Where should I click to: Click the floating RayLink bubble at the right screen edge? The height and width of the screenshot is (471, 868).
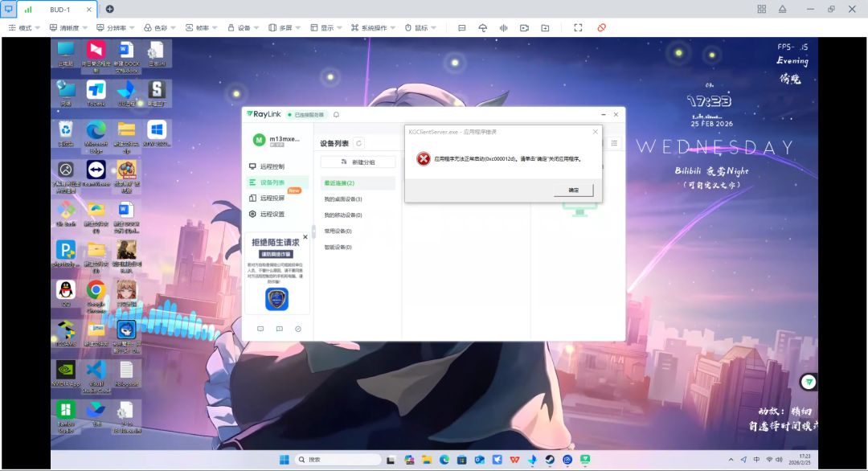[809, 382]
